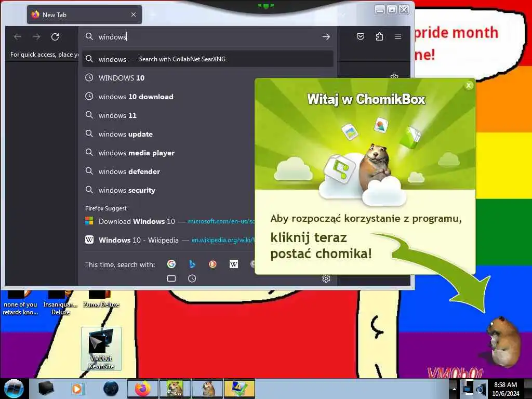This screenshot has height=399, width=532.
Task: Open the dark globe icon in the taskbar
Action: point(111,389)
